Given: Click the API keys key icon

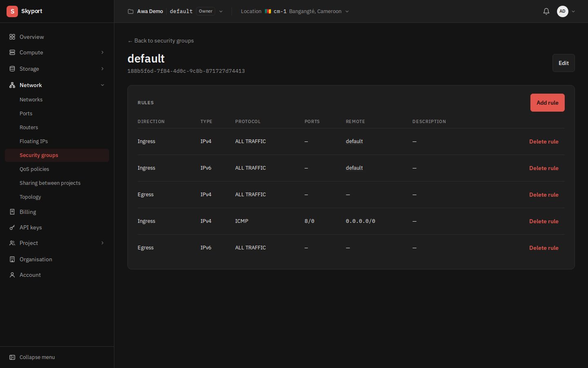Looking at the screenshot, I should coord(12,227).
